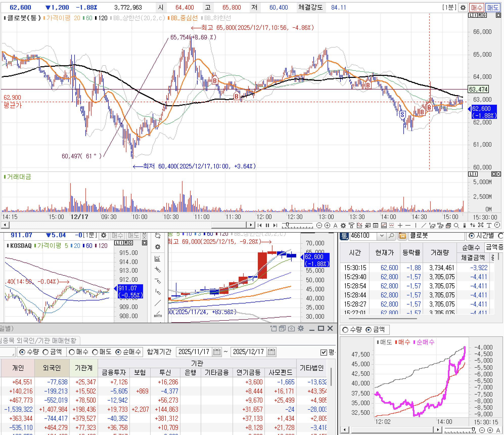Click the magnifier icon in chart toolbar
This screenshot has height=435, width=504.
point(456,225)
